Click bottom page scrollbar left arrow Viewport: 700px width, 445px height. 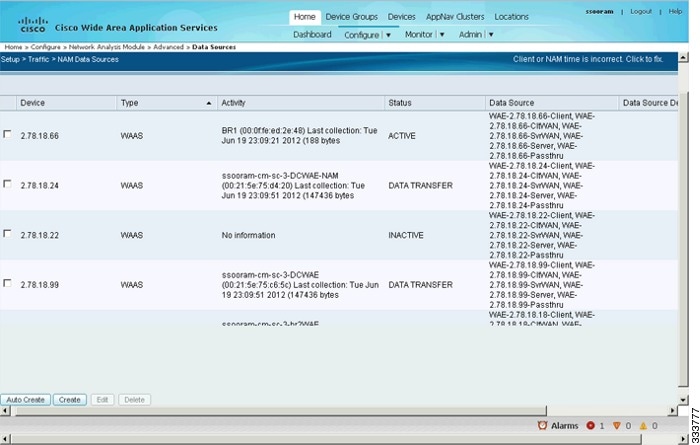point(5,440)
